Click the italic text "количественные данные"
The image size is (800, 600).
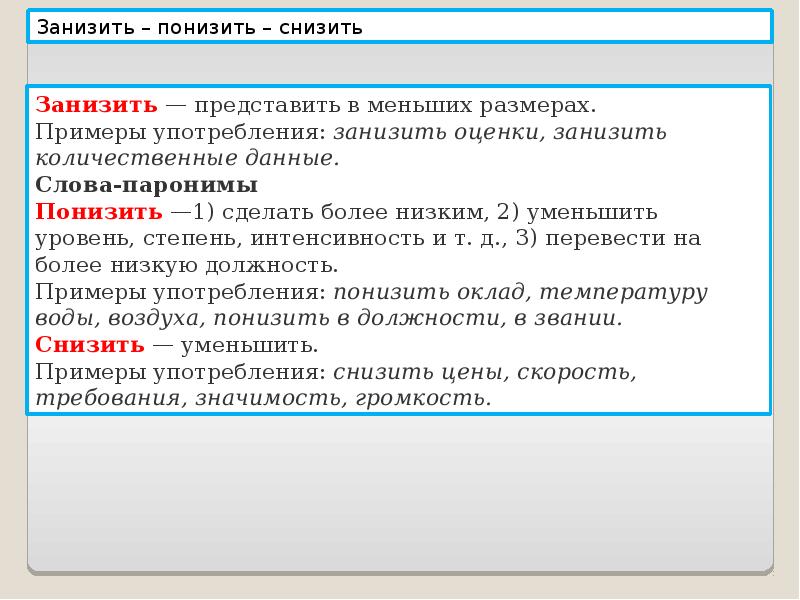(186, 158)
